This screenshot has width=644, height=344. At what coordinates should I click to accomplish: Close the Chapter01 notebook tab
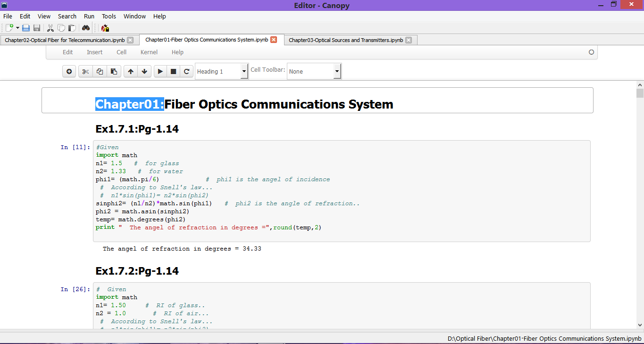coord(274,40)
